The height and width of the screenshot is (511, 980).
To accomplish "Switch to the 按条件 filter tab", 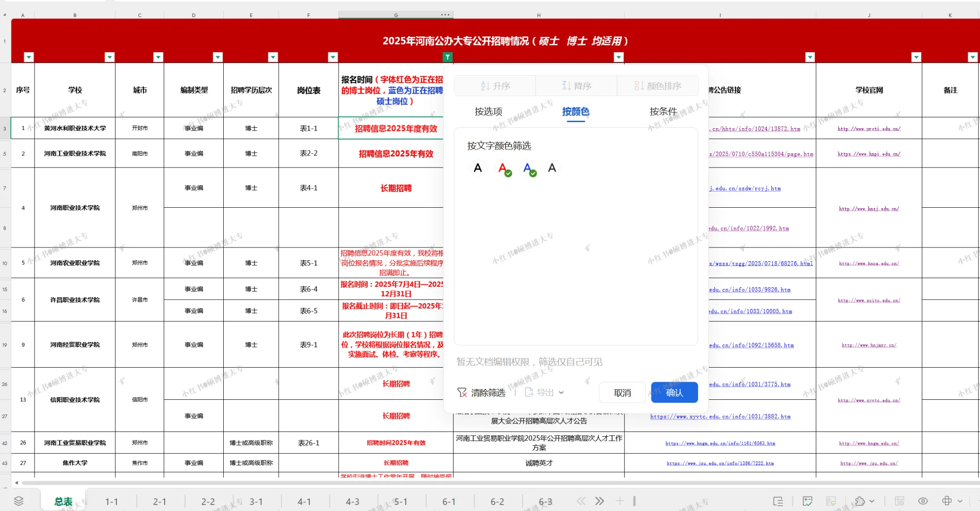I will coord(663,112).
